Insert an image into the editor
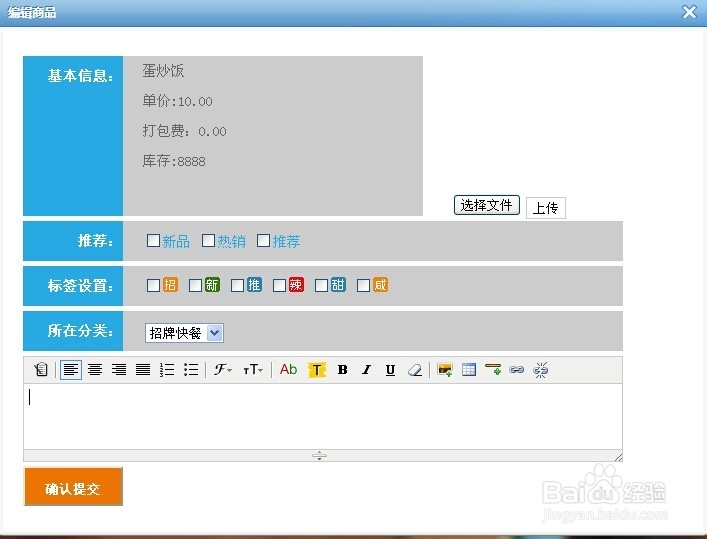This screenshot has height=539, width=707. (445, 369)
